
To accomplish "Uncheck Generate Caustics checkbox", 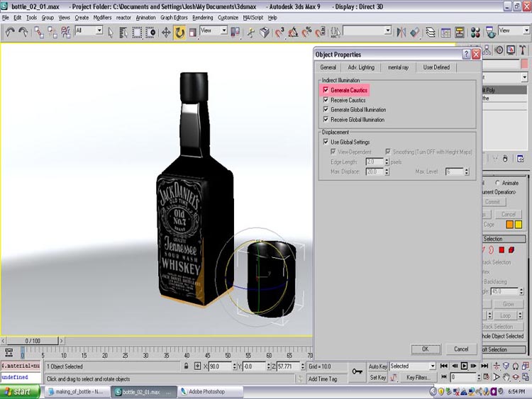I will [326, 91].
